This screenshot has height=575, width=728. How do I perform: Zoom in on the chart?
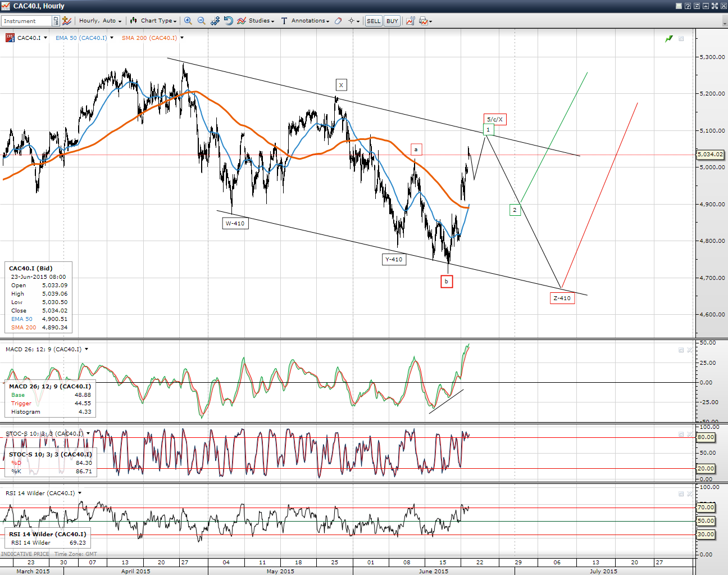click(188, 21)
